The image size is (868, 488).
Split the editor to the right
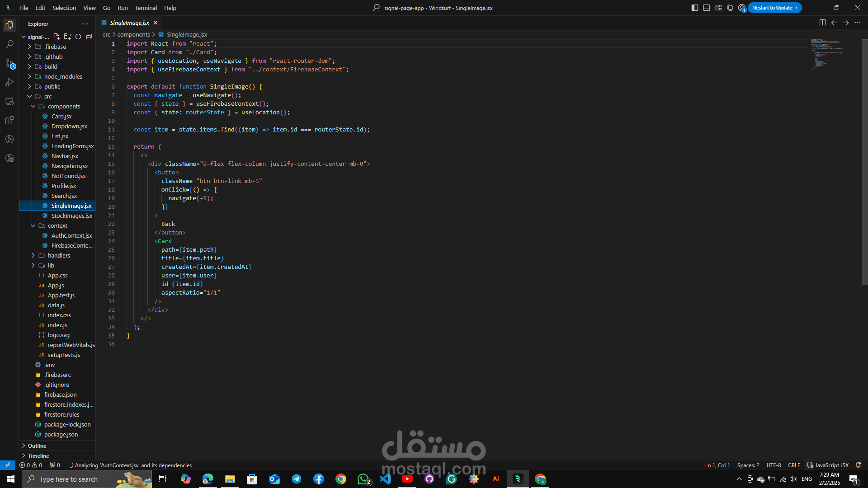pyautogui.click(x=822, y=23)
